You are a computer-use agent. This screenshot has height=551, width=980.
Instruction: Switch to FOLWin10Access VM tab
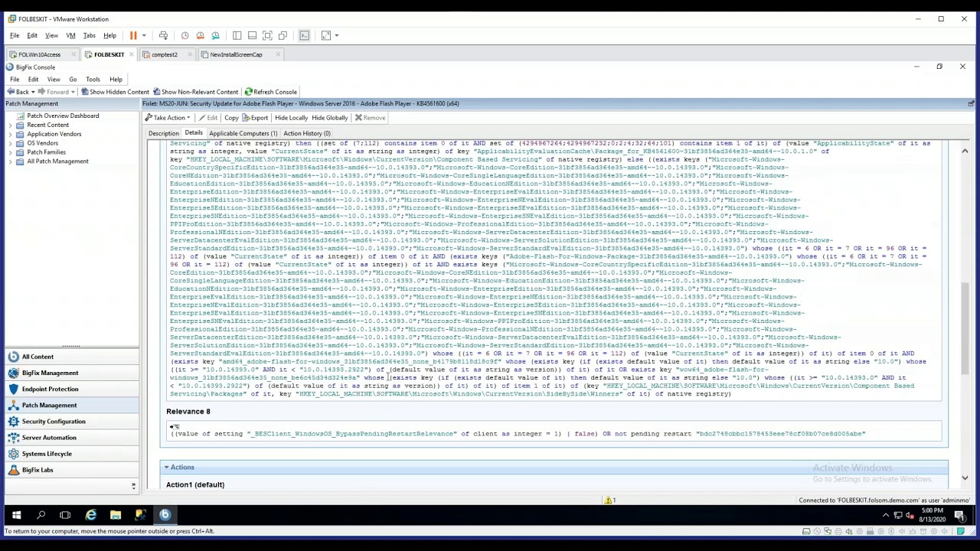click(x=39, y=54)
